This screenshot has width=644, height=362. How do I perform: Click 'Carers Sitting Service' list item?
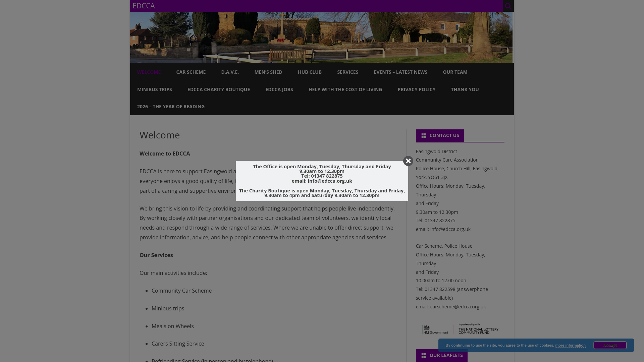178,344
